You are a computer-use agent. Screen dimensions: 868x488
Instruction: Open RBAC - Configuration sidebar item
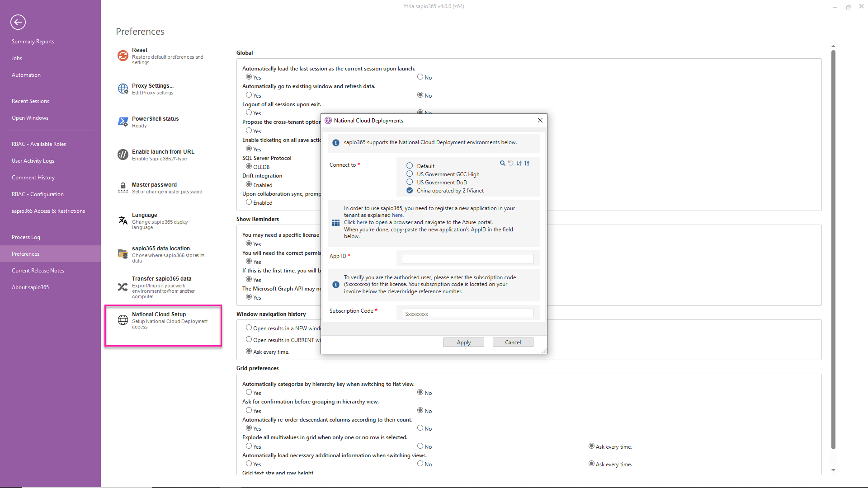click(38, 194)
